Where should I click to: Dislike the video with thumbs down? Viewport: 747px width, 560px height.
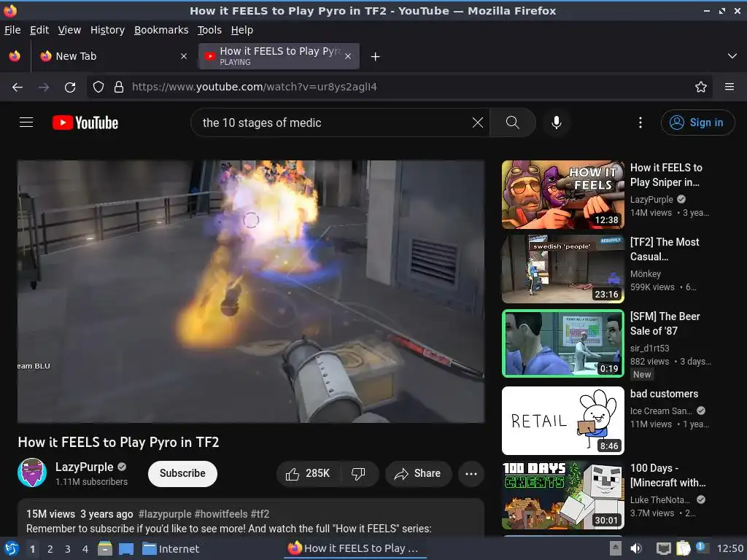[358, 474]
